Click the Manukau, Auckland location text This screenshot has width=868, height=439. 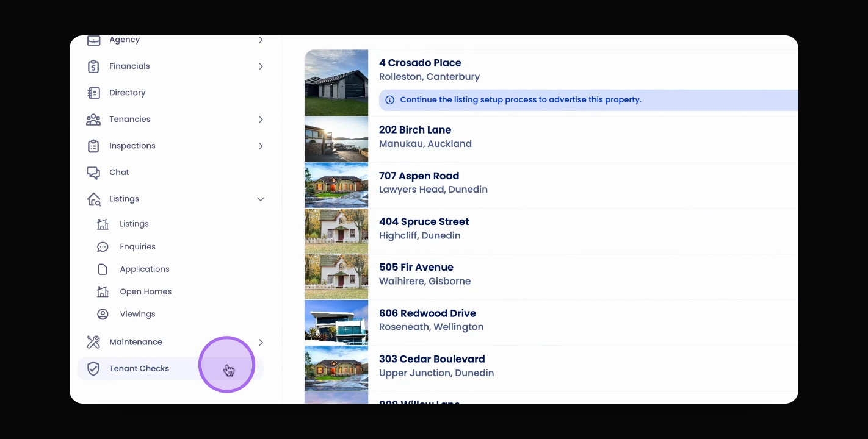(425, 144)
